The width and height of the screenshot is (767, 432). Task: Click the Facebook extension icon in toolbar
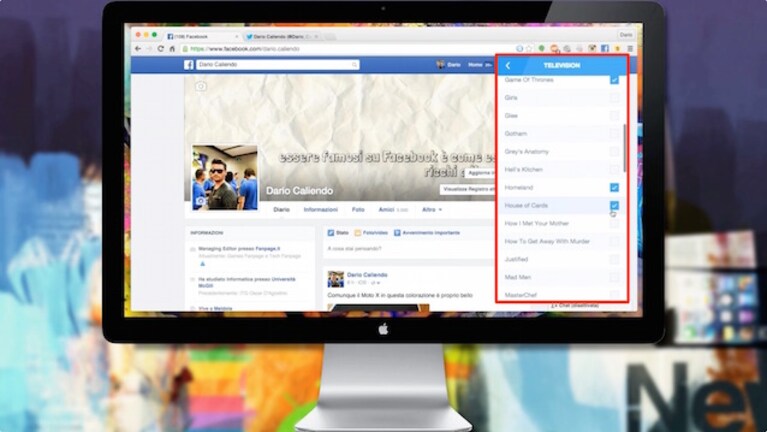pos(605,48)
